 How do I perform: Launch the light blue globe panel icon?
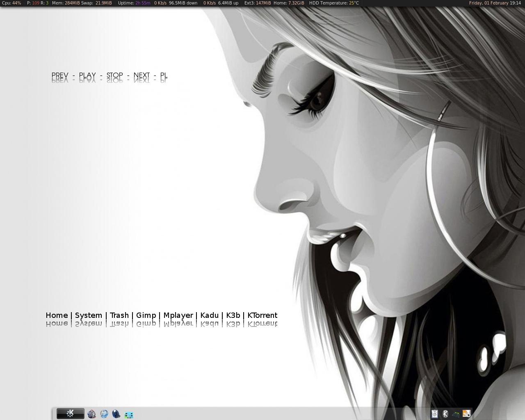104,414
